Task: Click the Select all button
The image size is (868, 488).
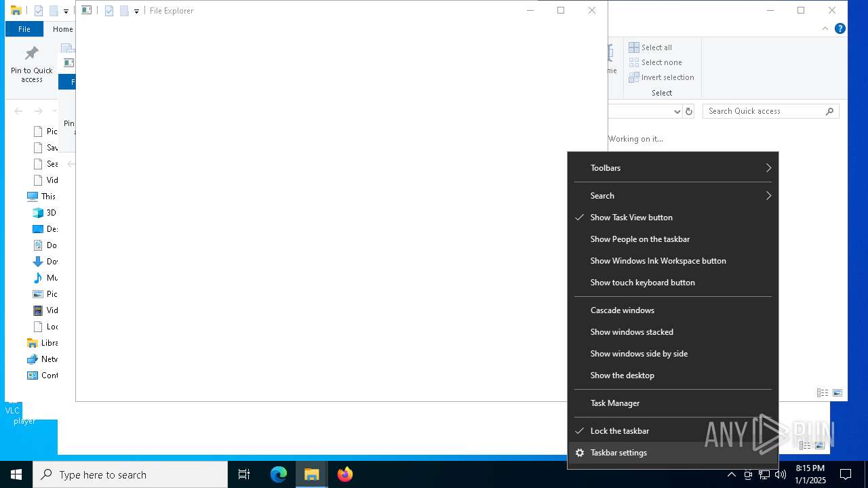Action: [650, 47]
